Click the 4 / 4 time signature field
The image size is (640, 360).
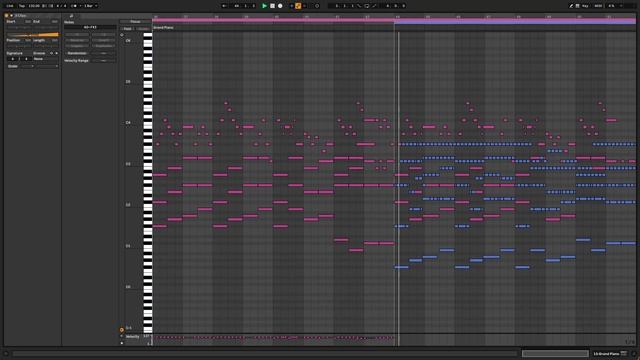click(61, 6)
